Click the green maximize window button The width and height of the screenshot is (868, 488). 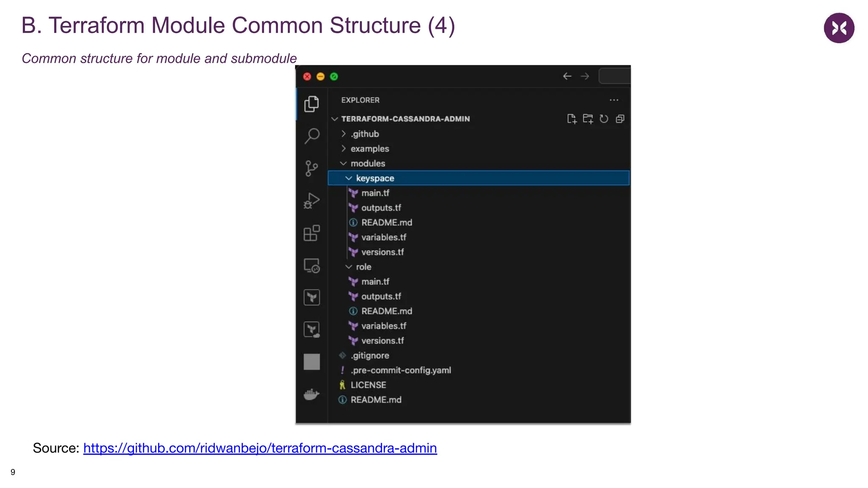click(x=334, y=77)
